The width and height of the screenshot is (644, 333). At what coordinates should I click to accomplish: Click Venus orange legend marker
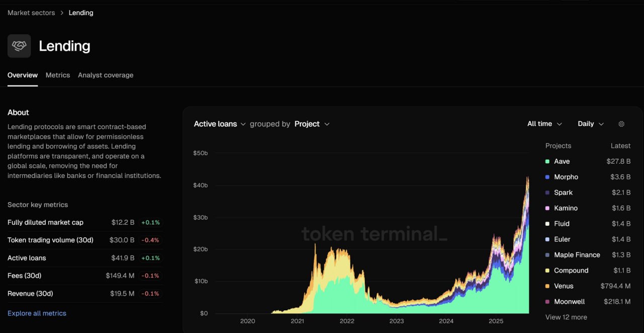(547, 286)
